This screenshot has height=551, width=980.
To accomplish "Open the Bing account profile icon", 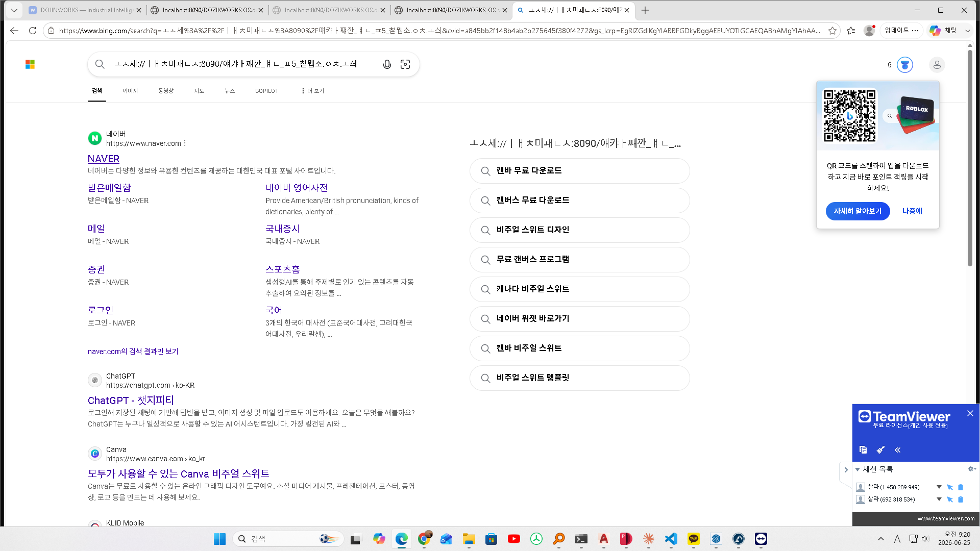I will [x=937, y=65].
